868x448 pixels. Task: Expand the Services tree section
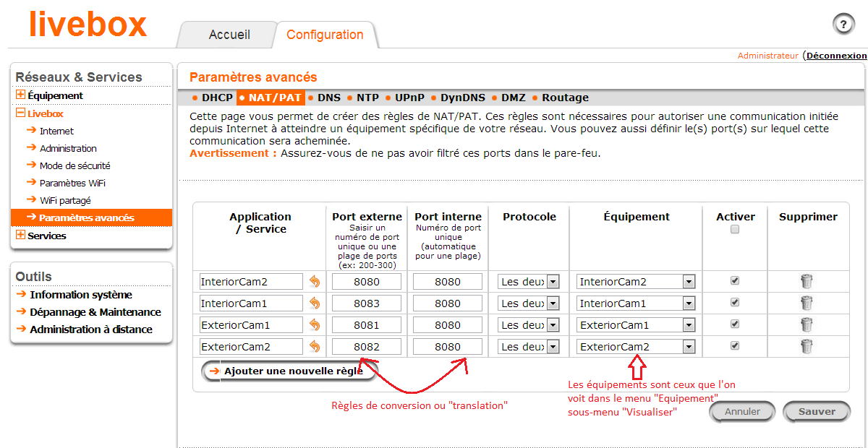click(20, 236)
